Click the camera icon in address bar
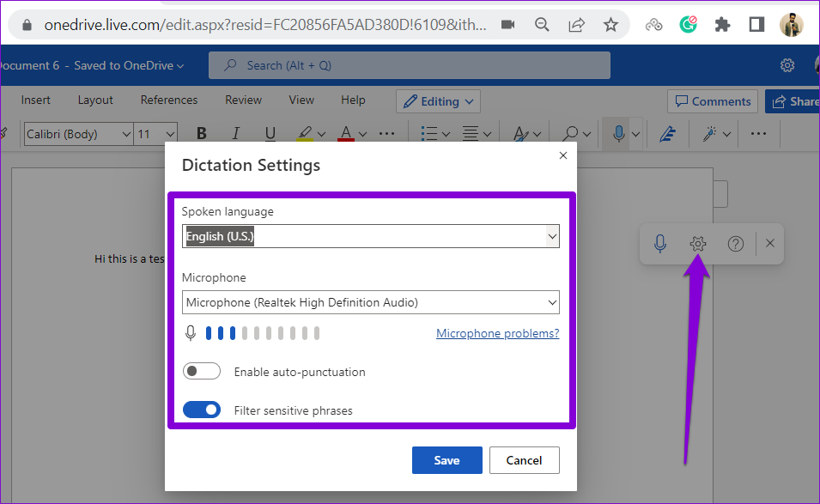This screenshot has height=504, width=820. tap(507, 25)
